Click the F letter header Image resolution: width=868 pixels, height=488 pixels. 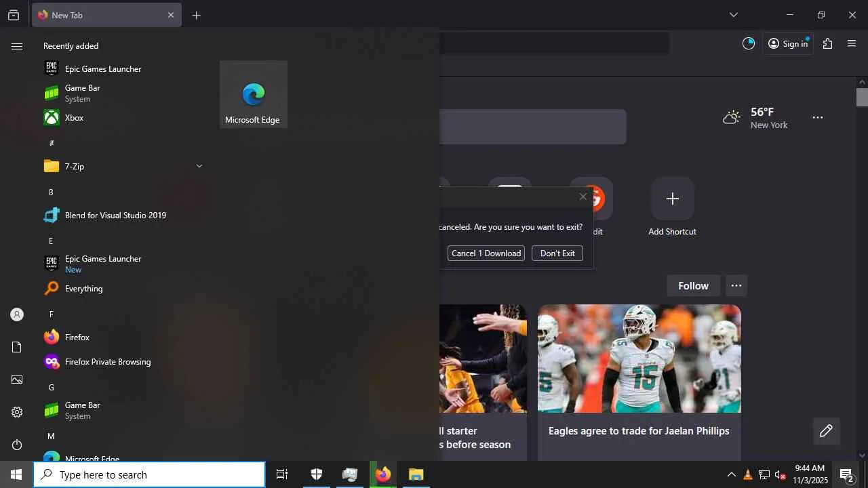pyautogui.click(x=51, y=314)
